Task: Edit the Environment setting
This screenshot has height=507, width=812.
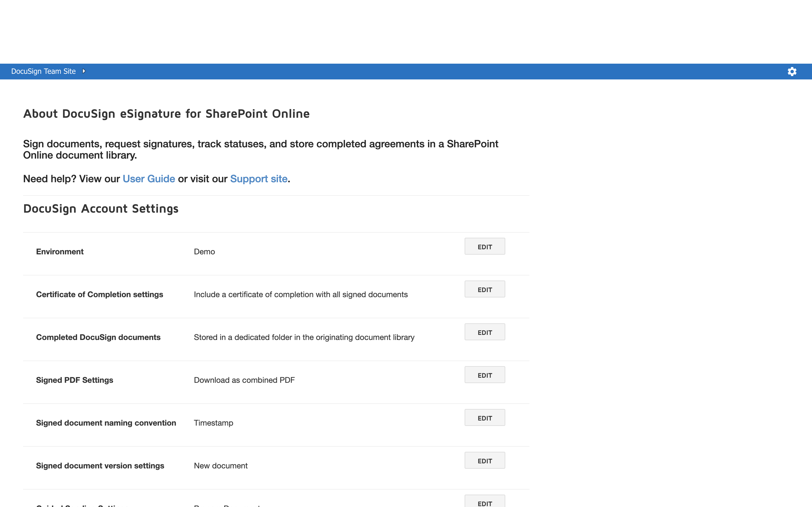Action: pos(484,246)
